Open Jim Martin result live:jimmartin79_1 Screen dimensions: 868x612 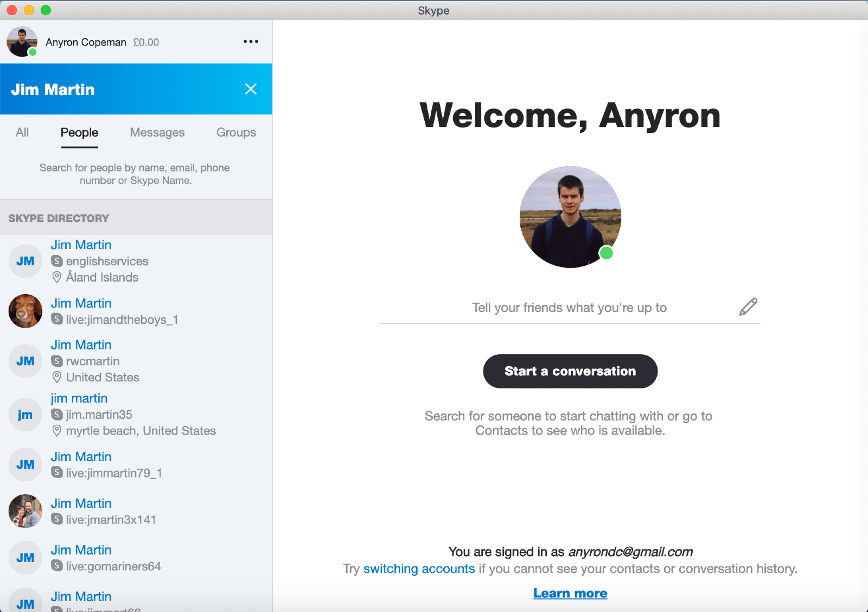coord(136,464)
